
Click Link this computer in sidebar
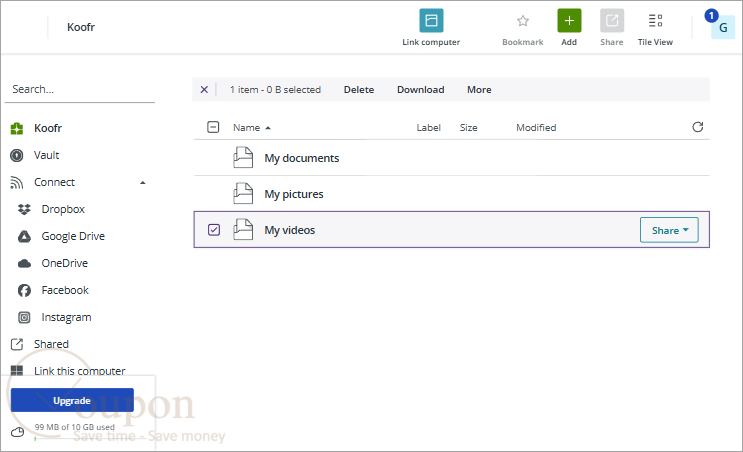(80, 371)
